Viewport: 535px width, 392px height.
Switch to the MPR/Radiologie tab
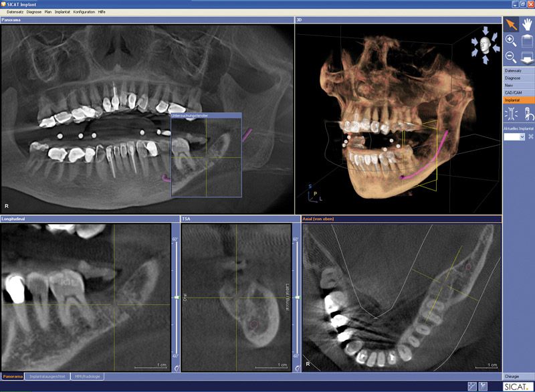[88, 377]
